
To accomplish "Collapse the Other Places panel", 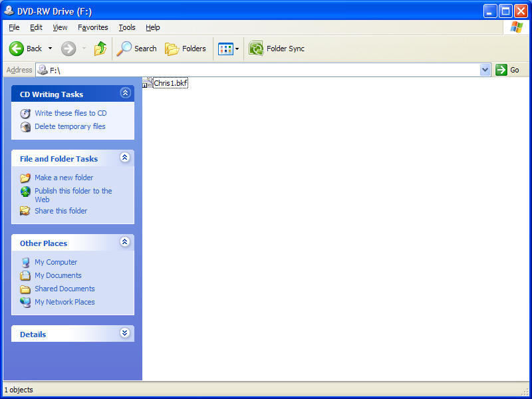I will pos(125,243).
